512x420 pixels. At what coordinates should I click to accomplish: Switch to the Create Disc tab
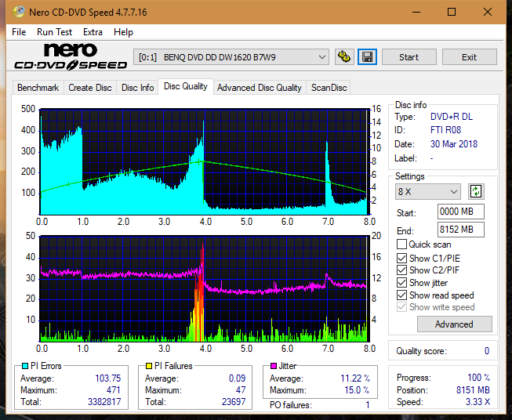[90, 88]
